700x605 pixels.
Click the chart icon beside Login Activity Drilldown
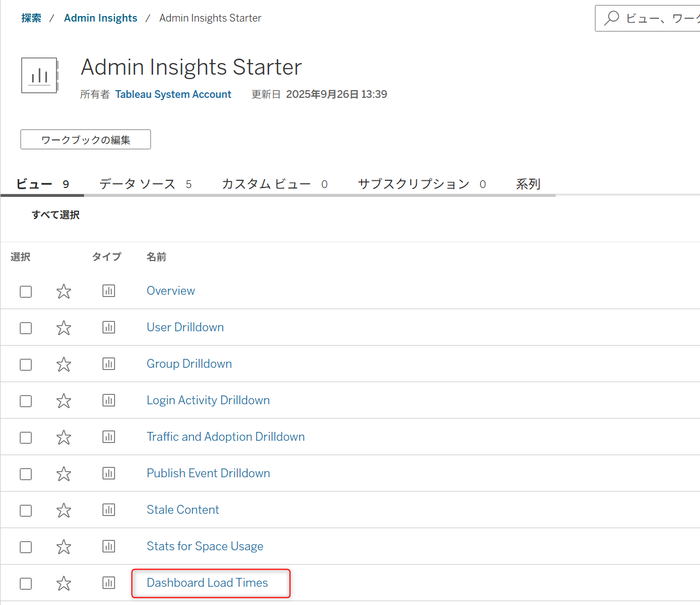[109, 400]
